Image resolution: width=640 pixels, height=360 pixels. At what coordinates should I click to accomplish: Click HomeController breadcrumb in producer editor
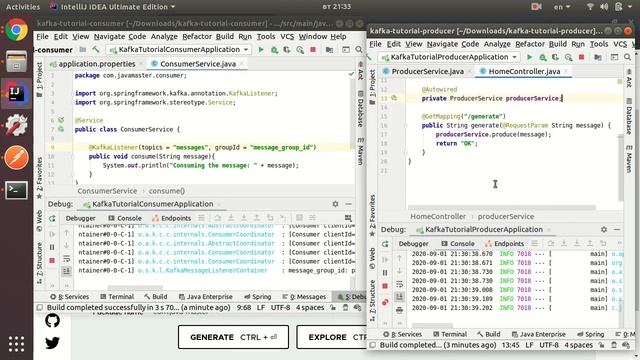[x=438, y=217]
